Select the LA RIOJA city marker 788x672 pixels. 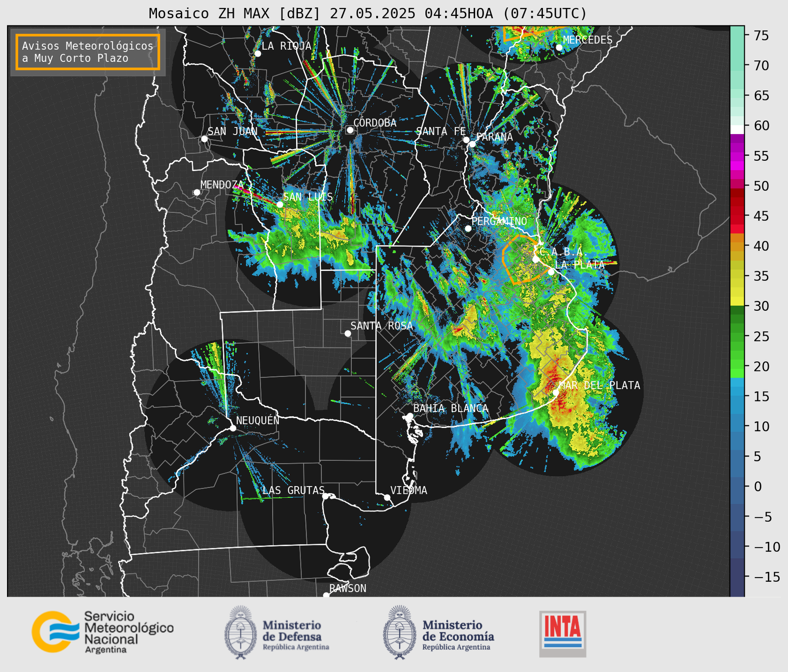click(x=257, y=54)
